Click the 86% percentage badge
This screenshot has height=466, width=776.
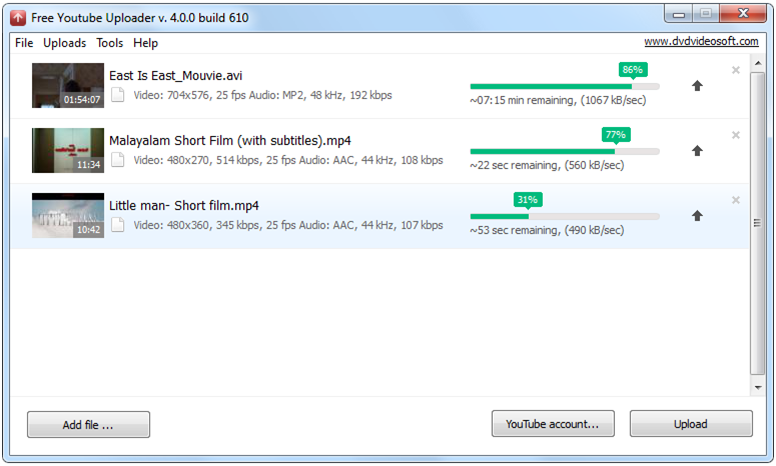click(x=632, y=70)
